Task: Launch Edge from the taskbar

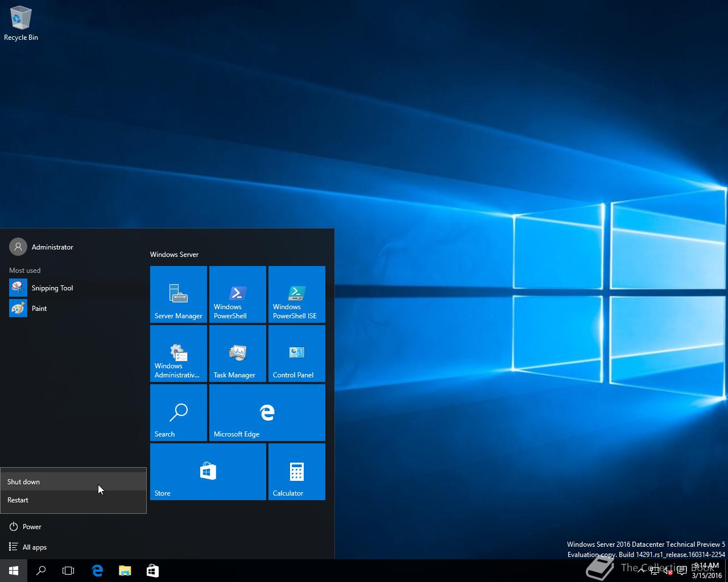Action: [97, 571]
